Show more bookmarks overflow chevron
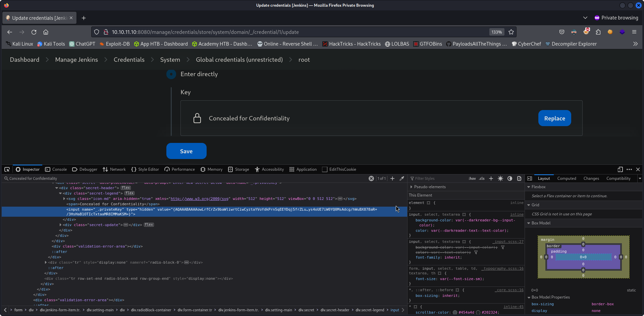 click(635, 44)
